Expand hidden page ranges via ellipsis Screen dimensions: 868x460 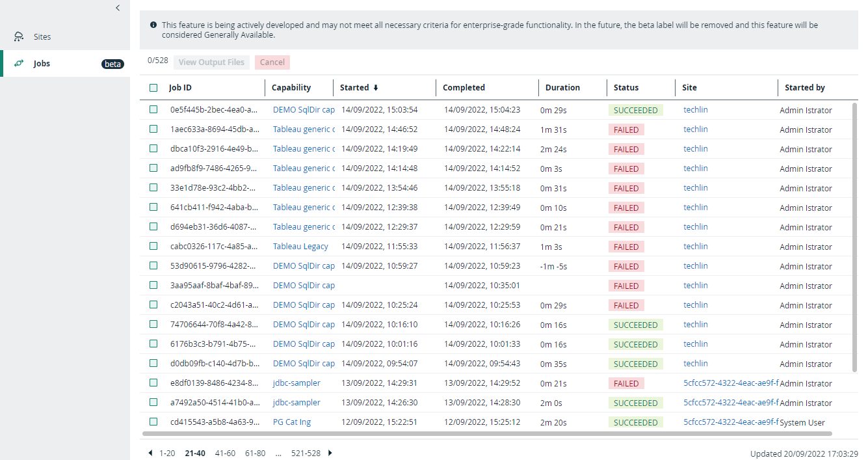[278, 453]
